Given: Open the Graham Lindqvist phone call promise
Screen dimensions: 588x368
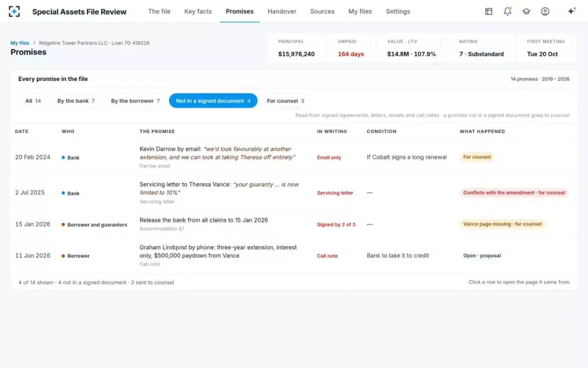Looking at the screenshot, I should point(218,252).
